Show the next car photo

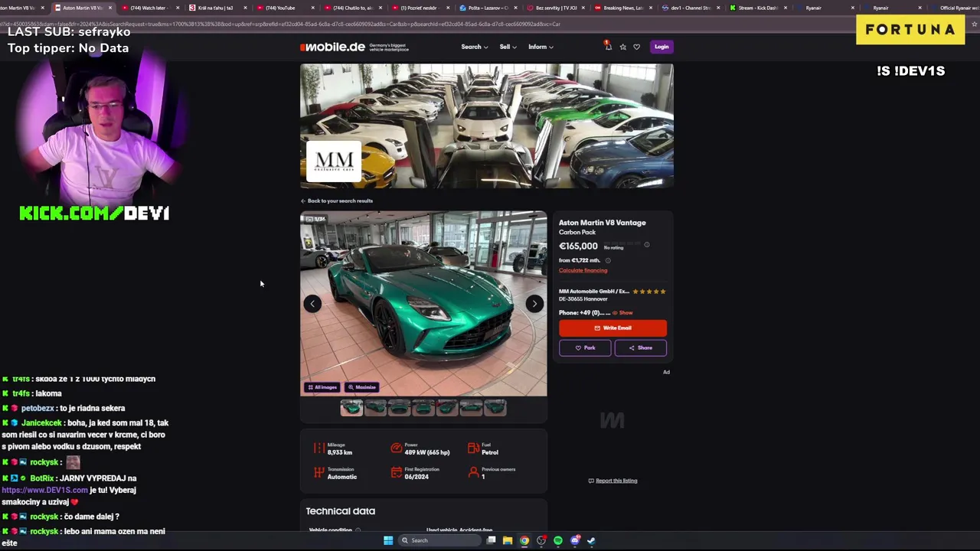point(534,304)
